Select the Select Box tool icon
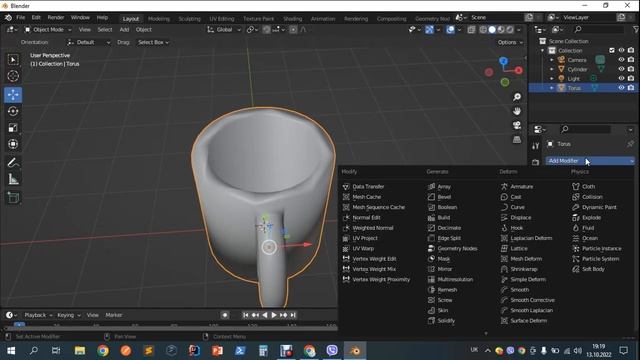 (13, 60)
